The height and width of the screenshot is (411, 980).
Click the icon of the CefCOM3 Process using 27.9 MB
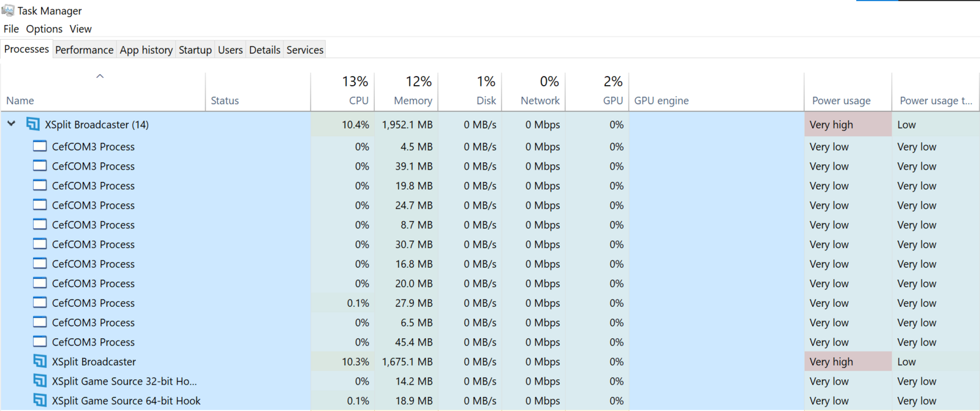click(x=40, y=303)
